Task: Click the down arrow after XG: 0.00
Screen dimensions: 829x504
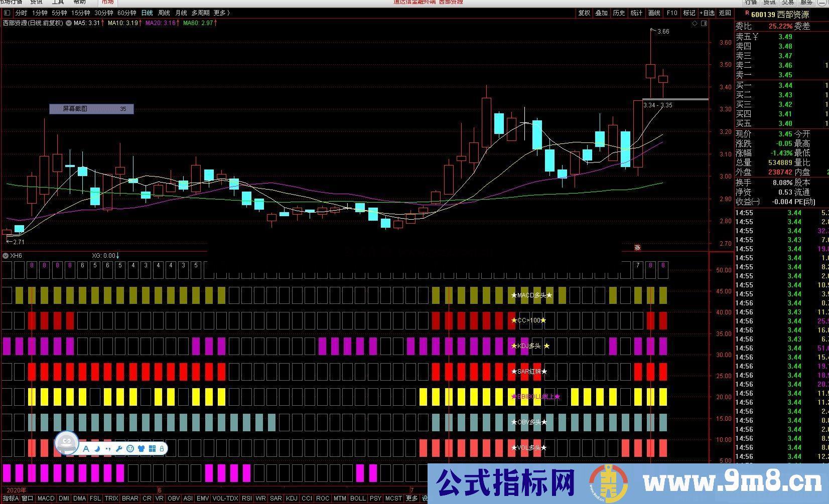Action: 118,255
